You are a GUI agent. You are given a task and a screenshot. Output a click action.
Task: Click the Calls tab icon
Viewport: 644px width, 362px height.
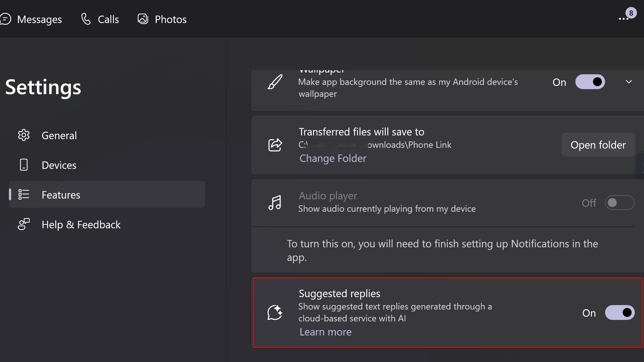coord(86,19)
